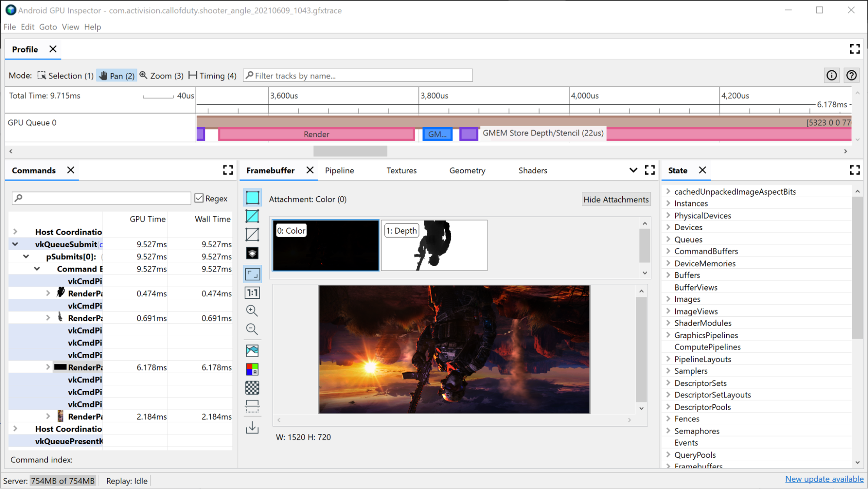The height and width of the screenshot is (489, 868).
Task: Switch to the Shaders tab
Action: click(532, 170)
